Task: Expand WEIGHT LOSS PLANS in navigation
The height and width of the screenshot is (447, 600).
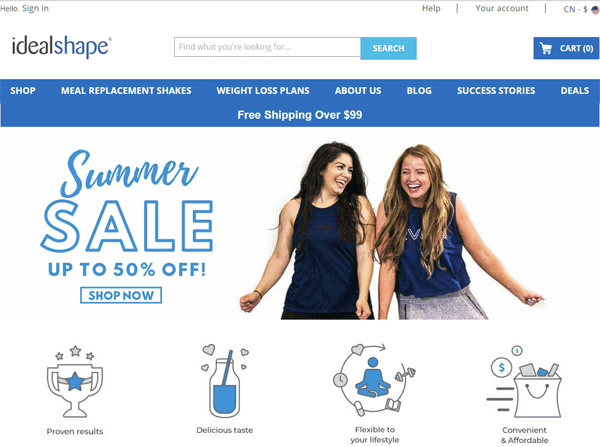Action: tap(263, 91)
